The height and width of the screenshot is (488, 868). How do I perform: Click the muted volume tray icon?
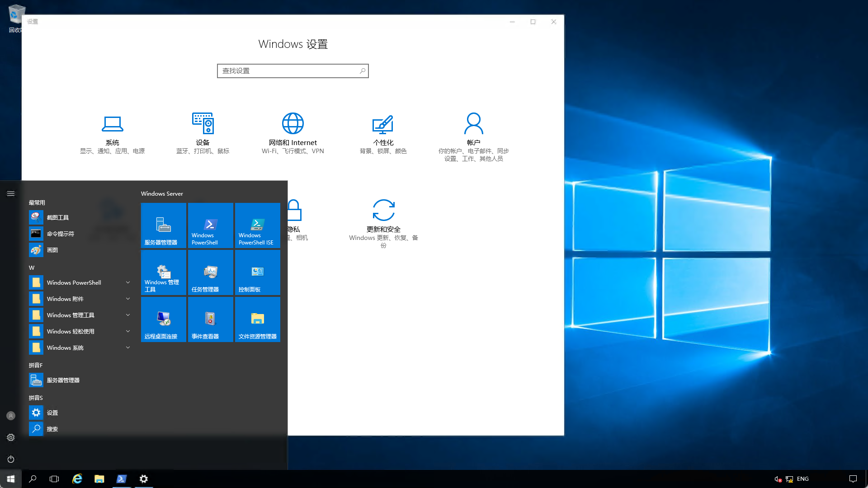point(778,479)
